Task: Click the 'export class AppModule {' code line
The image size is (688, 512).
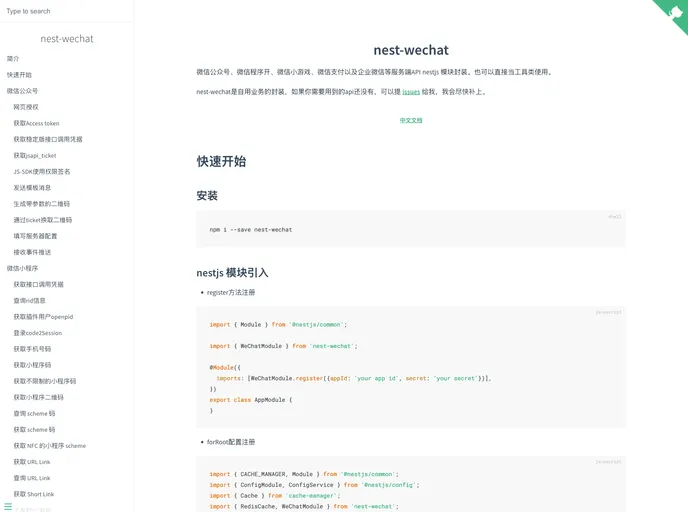Action: (251, 400)
